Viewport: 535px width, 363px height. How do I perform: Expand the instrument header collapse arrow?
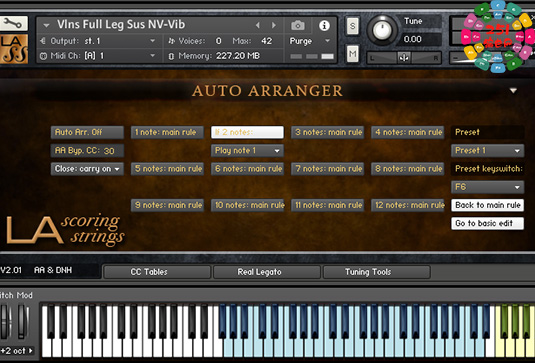click(x=46, y=25)
